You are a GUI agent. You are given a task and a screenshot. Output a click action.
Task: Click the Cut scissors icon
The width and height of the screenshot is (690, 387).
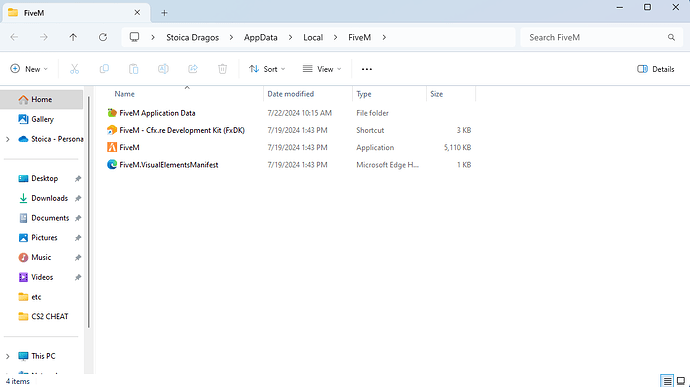pyautogui.click(x=74, y=69)
